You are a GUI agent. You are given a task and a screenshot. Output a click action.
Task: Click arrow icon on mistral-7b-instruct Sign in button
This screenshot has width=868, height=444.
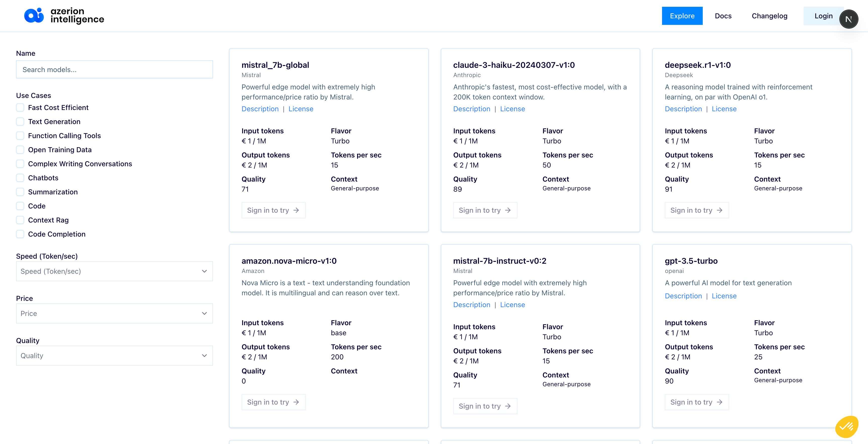tap(508, 406)
